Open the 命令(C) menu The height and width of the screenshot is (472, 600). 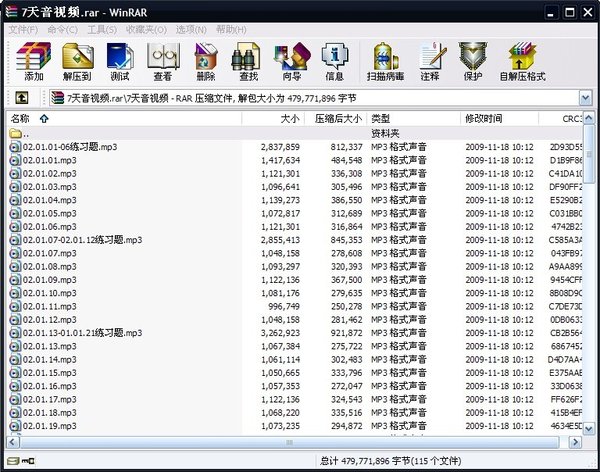point(62,29)
